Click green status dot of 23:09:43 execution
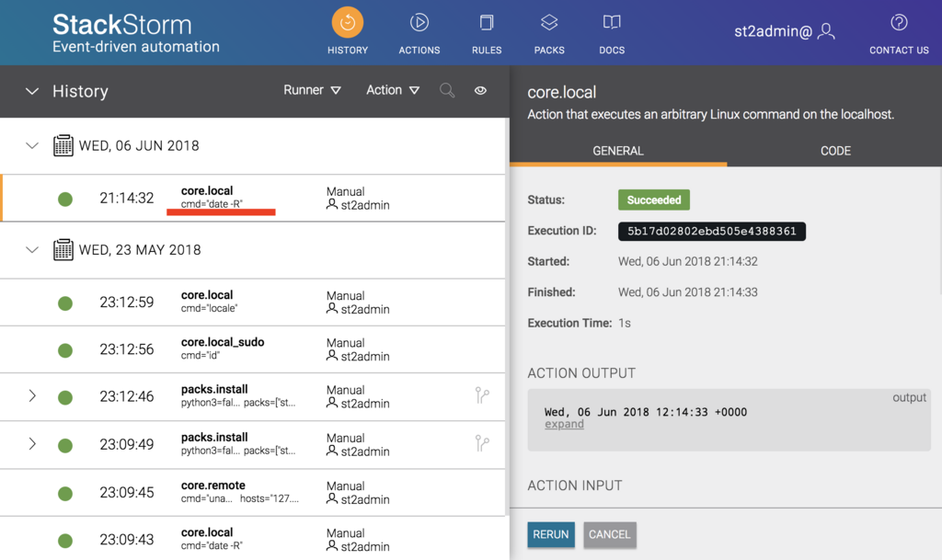The width and height of the screenshot is (942, 560). (65, 540)
